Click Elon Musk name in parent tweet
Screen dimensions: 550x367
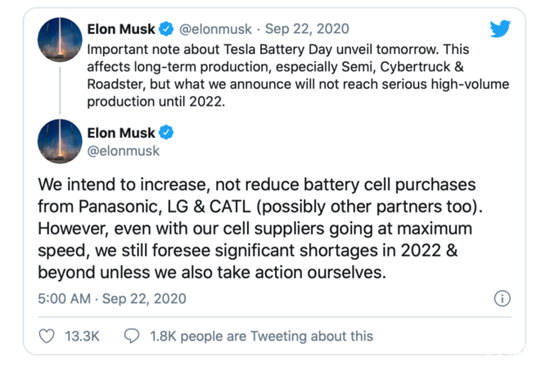tap(121, 29)
